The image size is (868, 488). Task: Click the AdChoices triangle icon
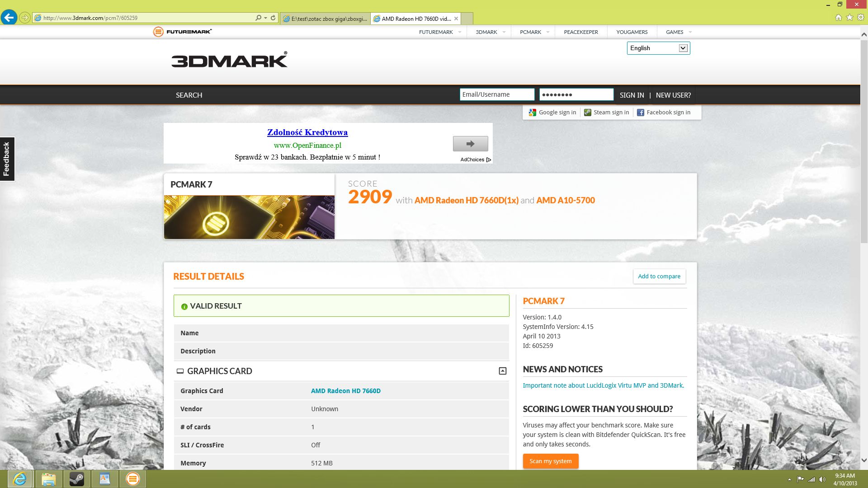(489, 160)
